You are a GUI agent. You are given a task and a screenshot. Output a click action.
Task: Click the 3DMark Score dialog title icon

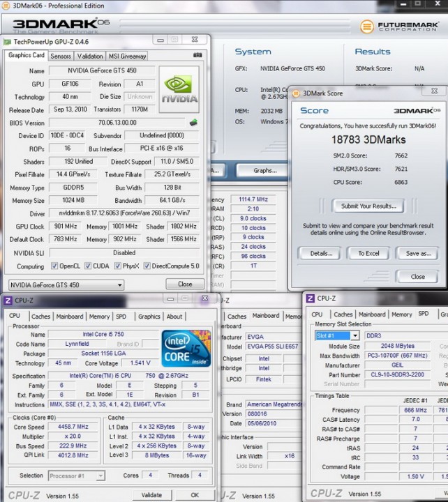click(x=296, y=93)
